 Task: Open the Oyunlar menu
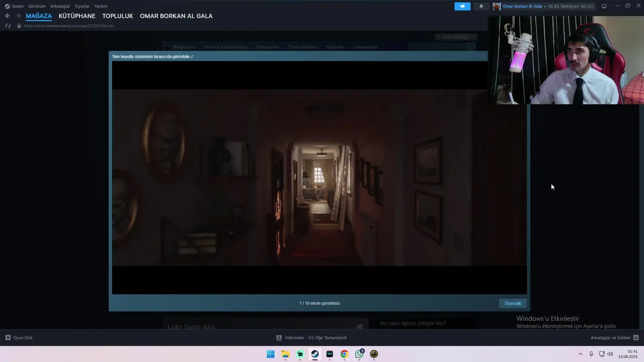[x=82, y=6]
